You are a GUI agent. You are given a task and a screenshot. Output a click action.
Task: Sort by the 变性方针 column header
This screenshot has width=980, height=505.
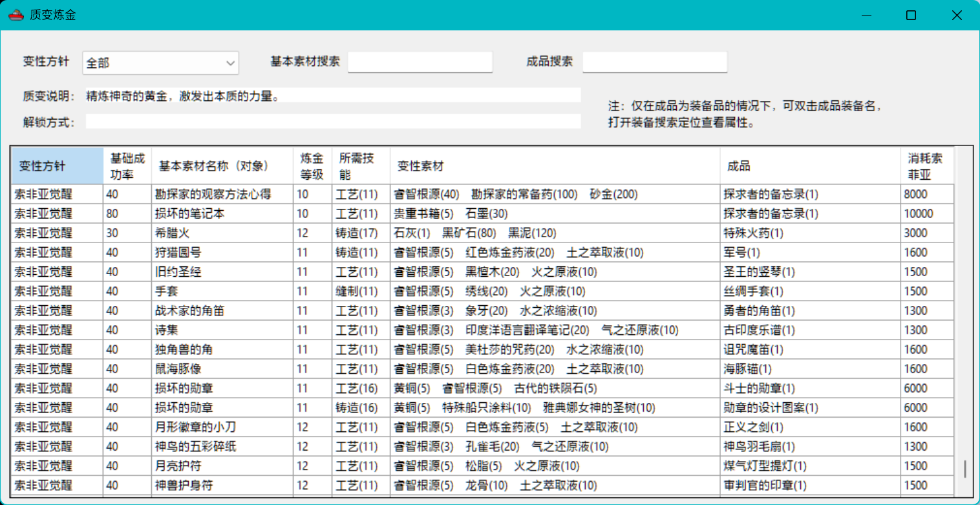(57, 166)
